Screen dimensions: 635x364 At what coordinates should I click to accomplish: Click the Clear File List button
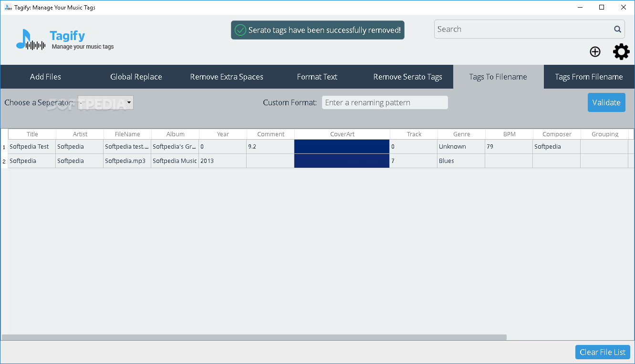tap(603, 352)
